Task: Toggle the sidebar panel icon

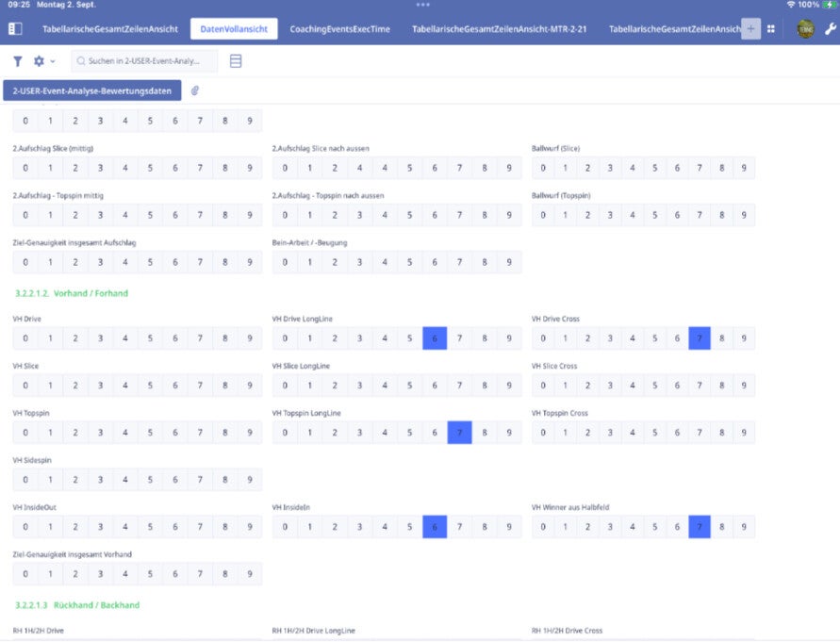Action: [15, 29]
